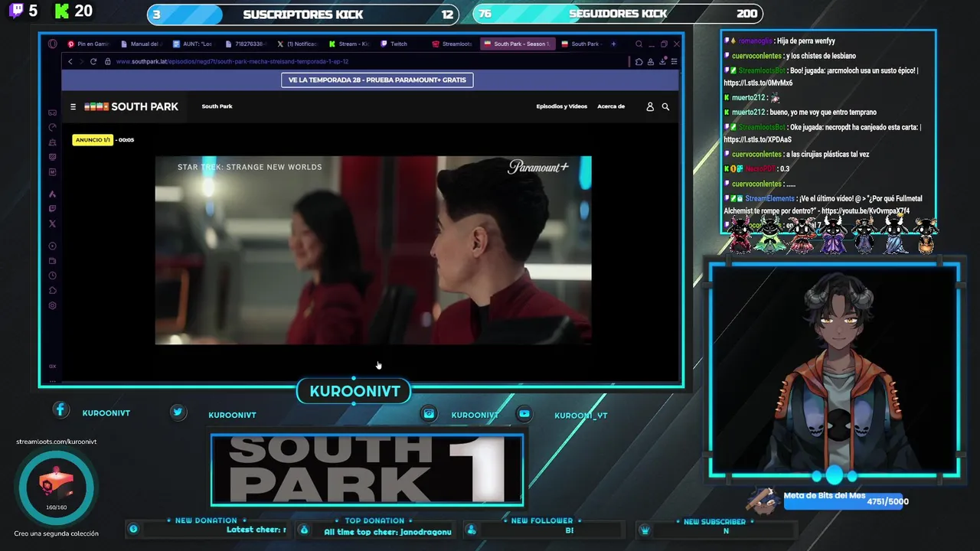The height and width of the screenshot is (551, 980).
Task: Open Twitch panel in Opera sidebar
Action: point(52,208)
